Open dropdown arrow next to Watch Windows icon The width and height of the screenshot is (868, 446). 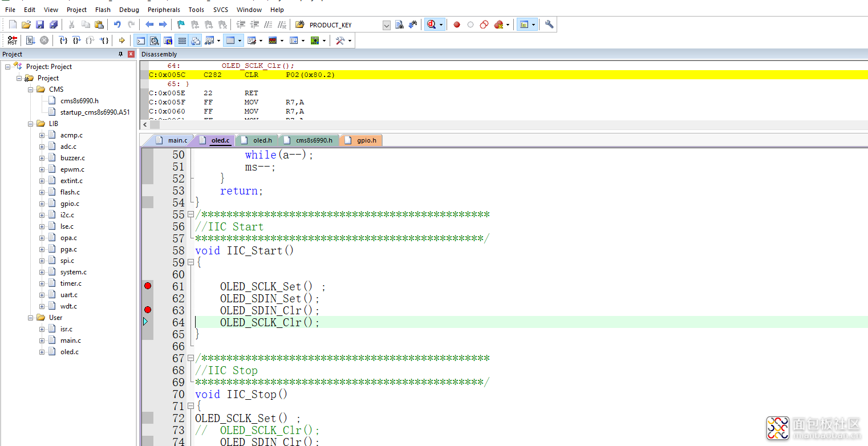tap(218, 40)
